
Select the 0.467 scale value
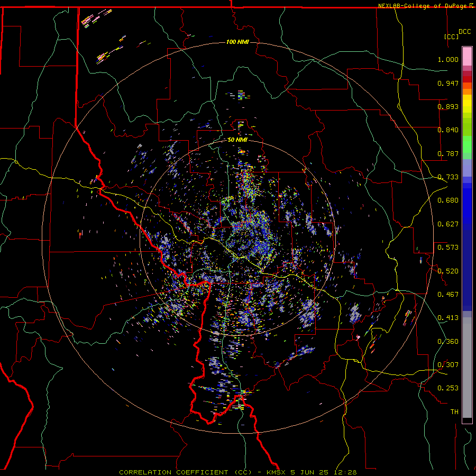[448, 295]
